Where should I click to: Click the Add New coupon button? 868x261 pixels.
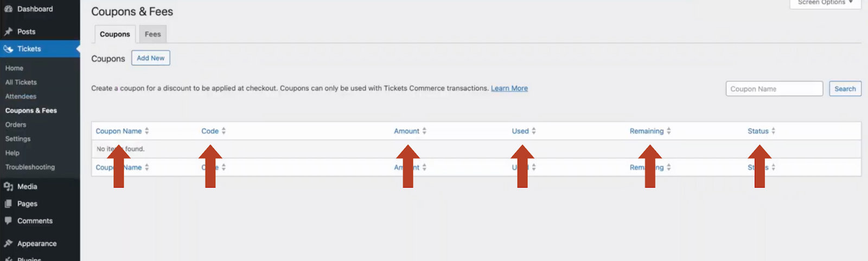[150, 58]
